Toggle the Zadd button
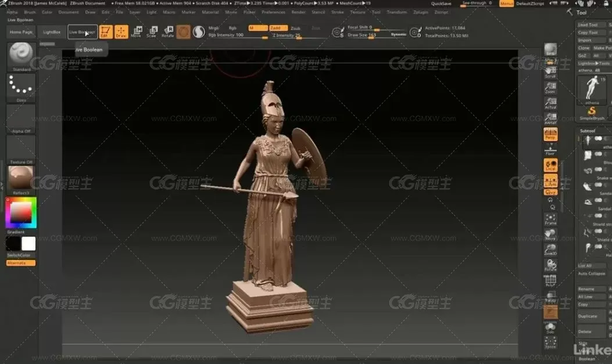The width and height of the screenshot is (612, 364). click(x=278, y=28)
